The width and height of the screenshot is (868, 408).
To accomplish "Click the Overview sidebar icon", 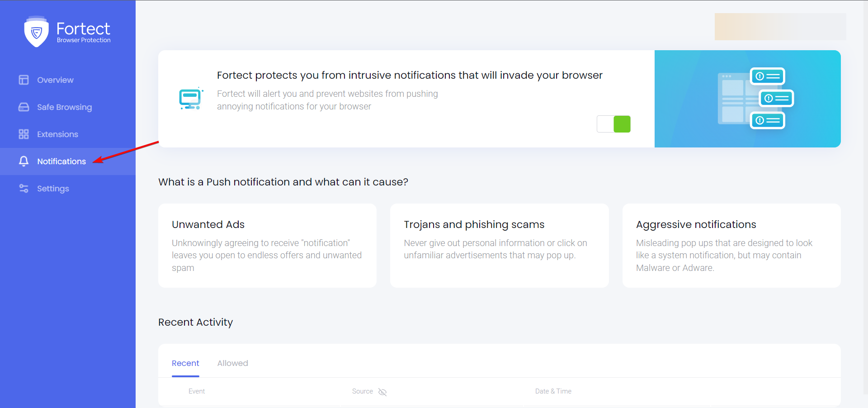I will [x=24, y=80].
